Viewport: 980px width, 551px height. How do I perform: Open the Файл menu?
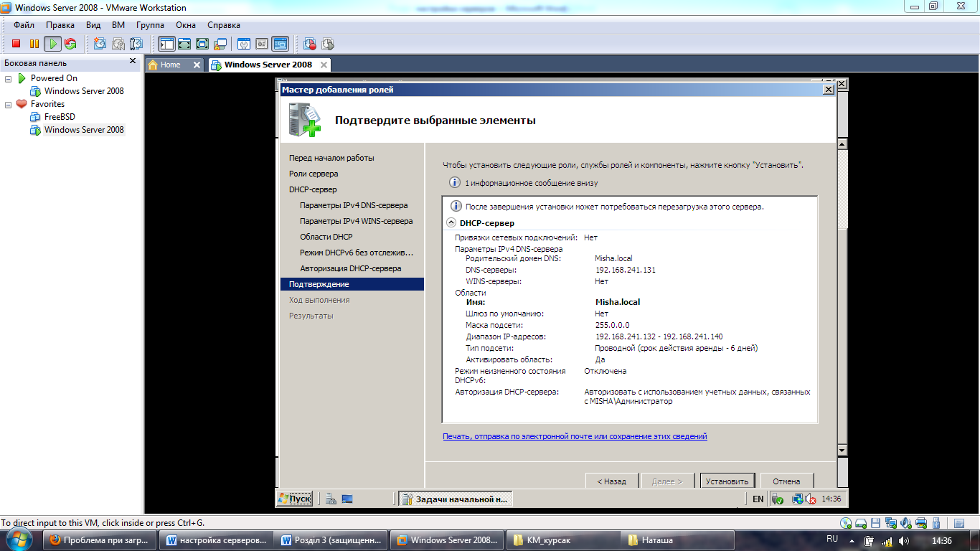coord(24,25)
